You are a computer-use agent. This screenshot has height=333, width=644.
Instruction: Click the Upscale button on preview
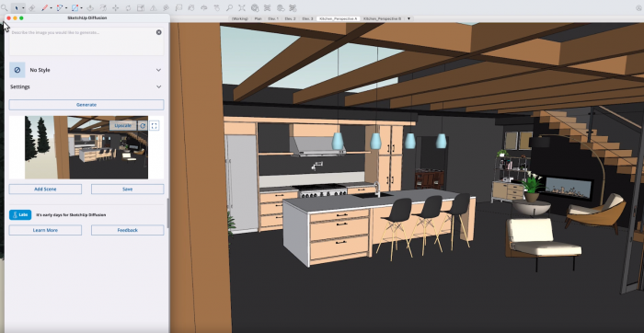(x=122, y=126)
